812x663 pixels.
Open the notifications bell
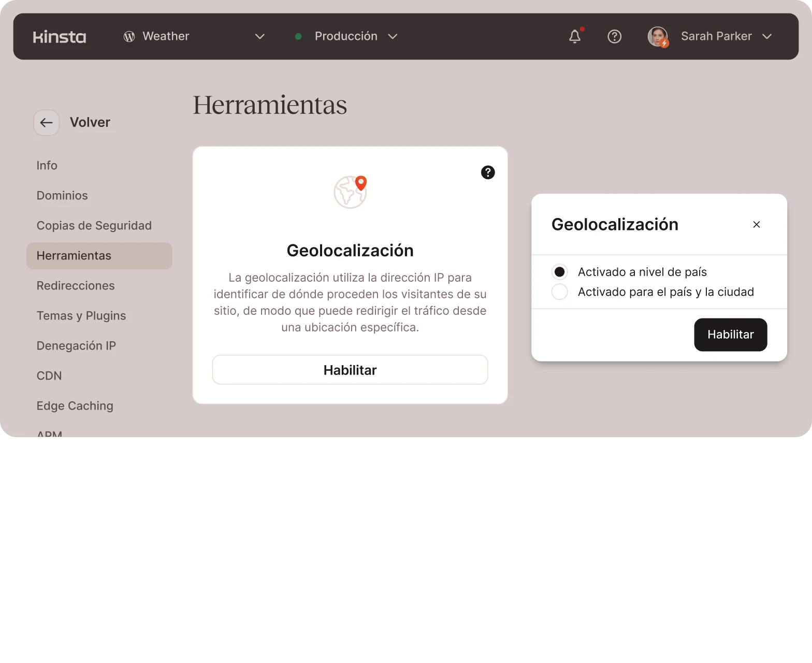(575, 36)
